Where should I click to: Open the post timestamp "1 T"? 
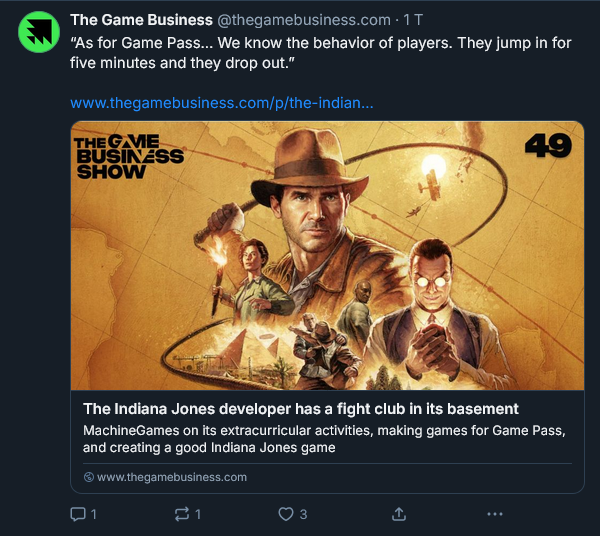tap(413, 20)
